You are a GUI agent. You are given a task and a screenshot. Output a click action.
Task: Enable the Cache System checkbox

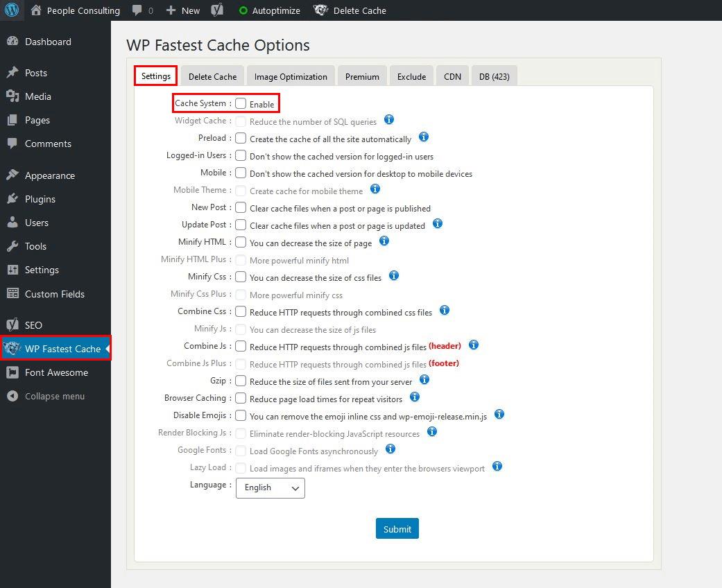241,102
